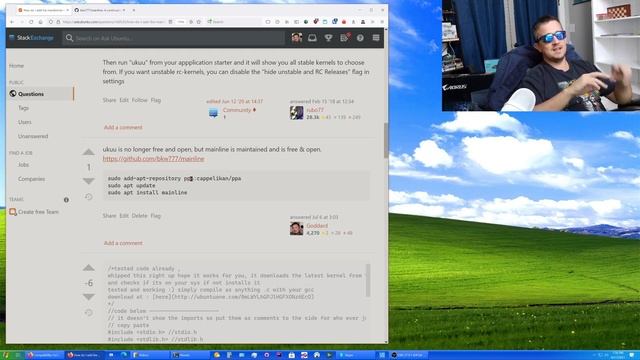Viewport: 640px width, 360px height.
Task: Click Edit under rubo77's ukuu answer
Action: [x=124, y=100]
